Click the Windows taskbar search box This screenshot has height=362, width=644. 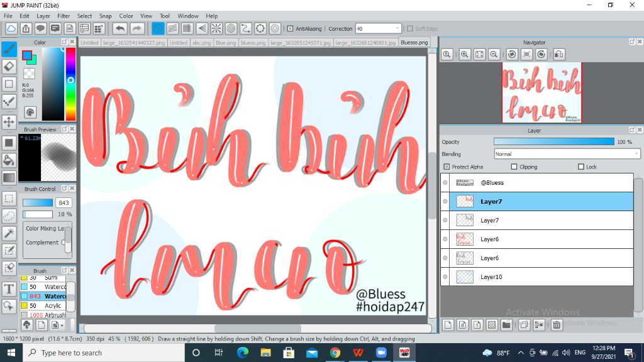(104, 353)
